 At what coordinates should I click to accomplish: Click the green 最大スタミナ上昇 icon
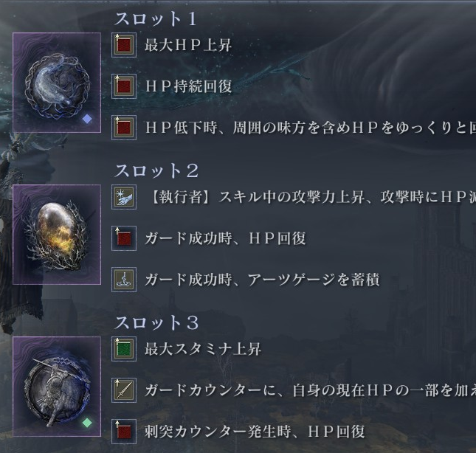(124, 349)
